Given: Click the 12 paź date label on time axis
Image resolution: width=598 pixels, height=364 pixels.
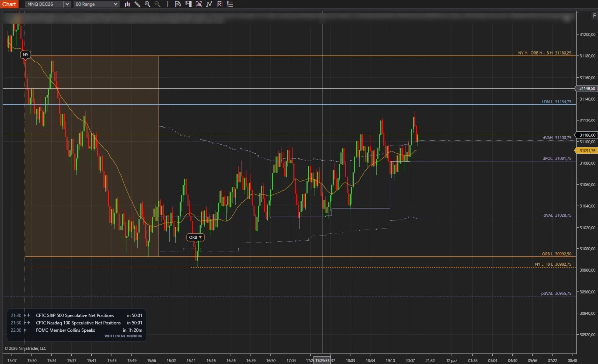Looking at the screenshot, I should [x=451, y=360].
